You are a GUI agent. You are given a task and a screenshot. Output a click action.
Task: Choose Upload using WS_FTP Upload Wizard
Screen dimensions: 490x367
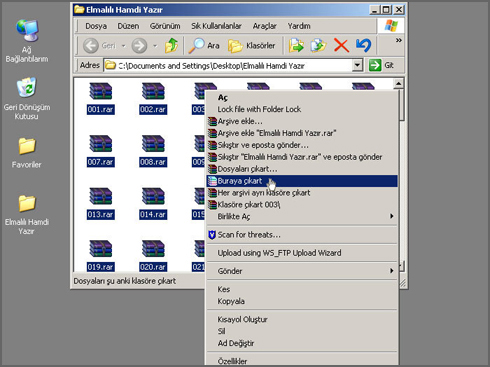302,253
